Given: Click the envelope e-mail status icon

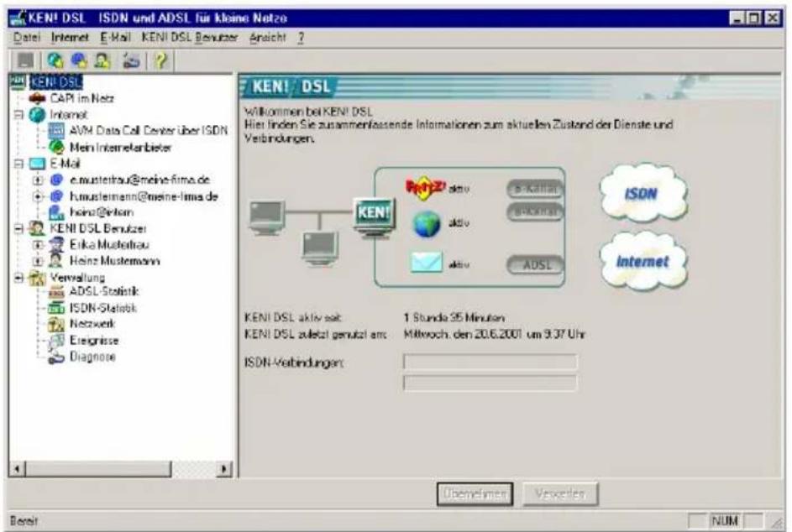Looking at the screenshot, I should [427, 263].
